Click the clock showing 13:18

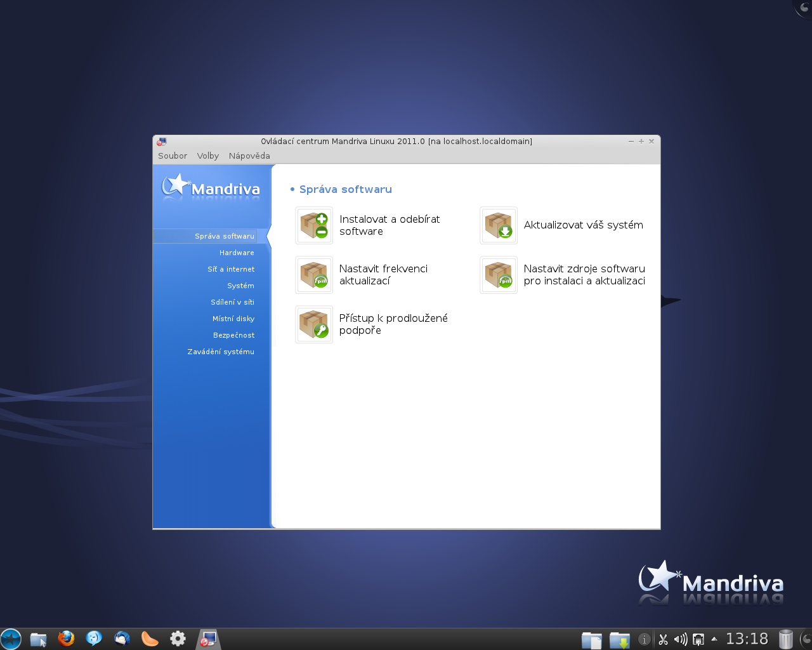747,639
